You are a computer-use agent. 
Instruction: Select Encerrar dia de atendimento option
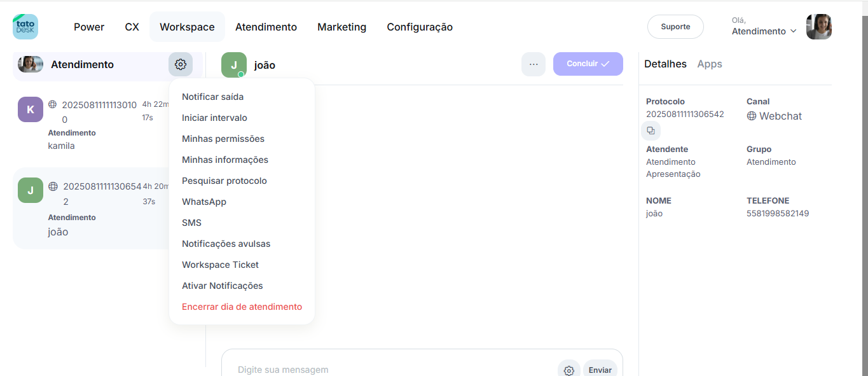pos(242,307)
